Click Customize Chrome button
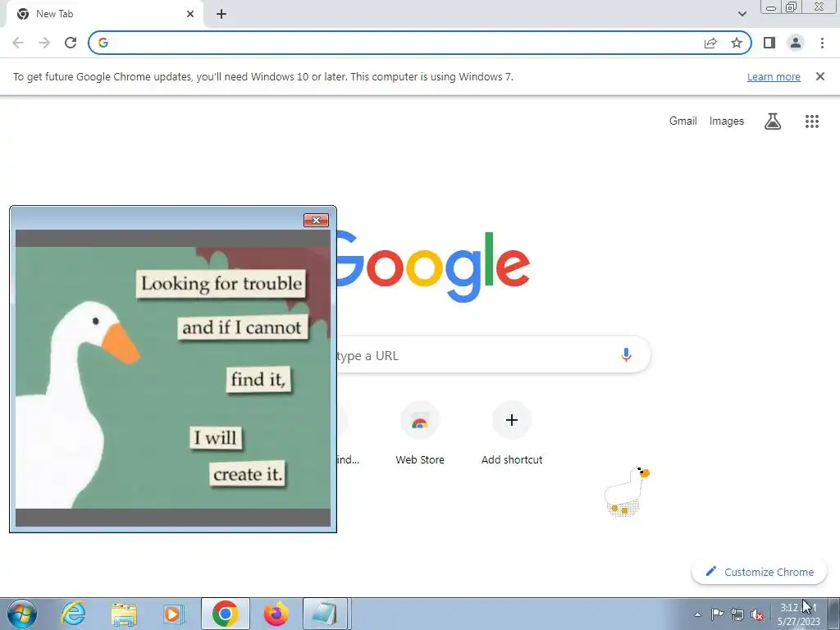This screenshot has width=840, height=630. 759,572
